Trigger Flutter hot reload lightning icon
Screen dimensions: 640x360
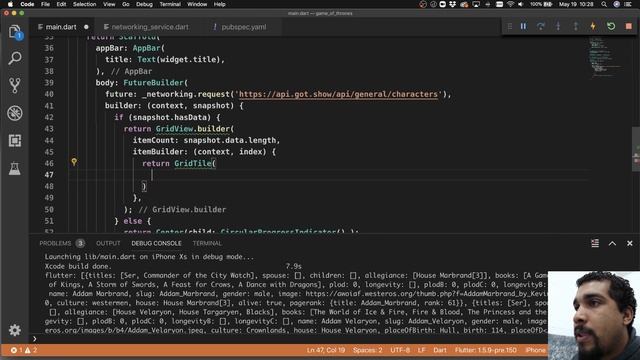coord(593,26)
